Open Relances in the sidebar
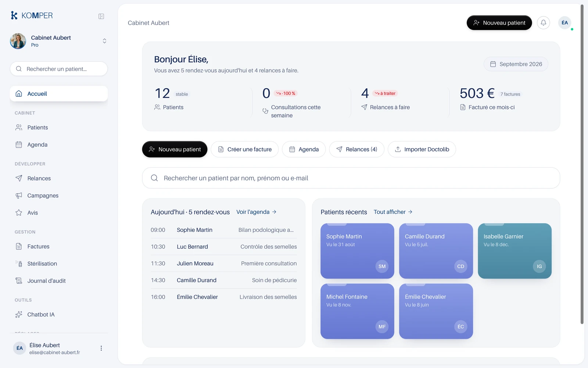The height and width of the screenshot is (368, 588). coord(59,178)
